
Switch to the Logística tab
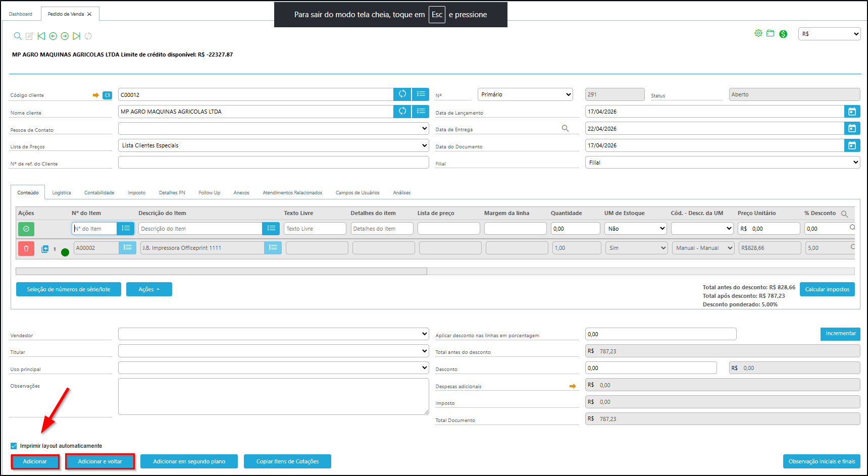[x=62, y=193]
